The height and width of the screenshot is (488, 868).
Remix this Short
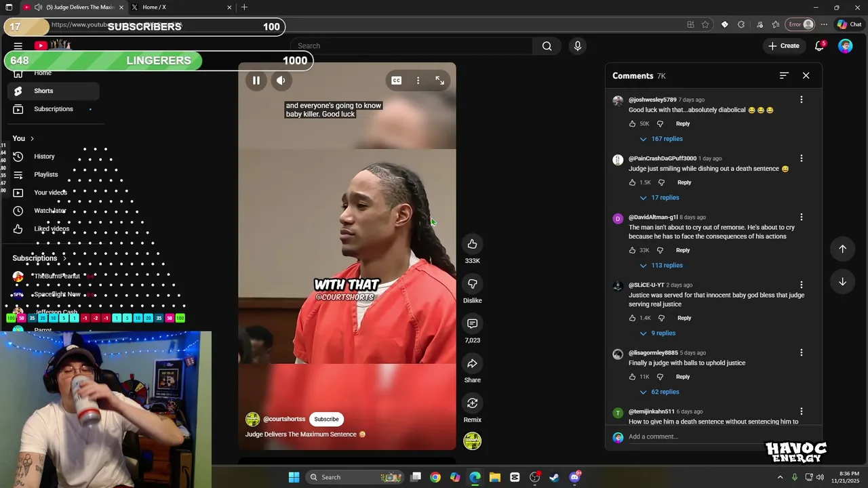click(473, 403)
